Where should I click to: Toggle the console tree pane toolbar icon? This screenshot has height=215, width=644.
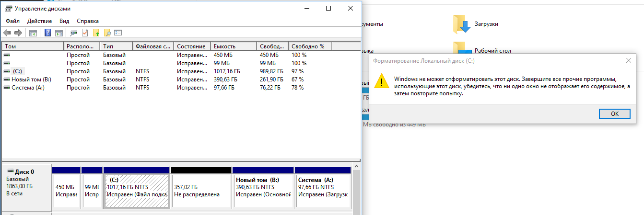[x=33, y=33]
